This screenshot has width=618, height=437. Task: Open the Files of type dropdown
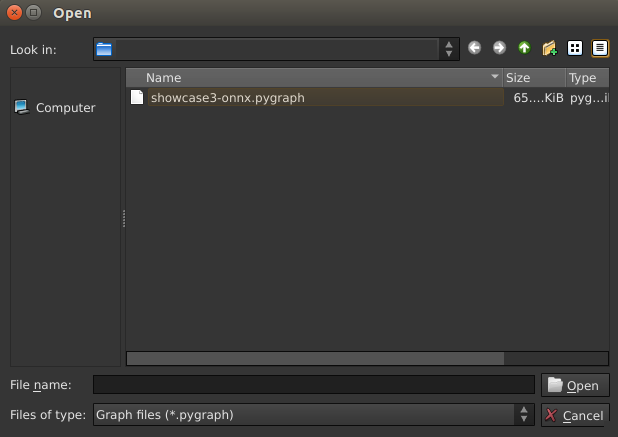point(523,414)
